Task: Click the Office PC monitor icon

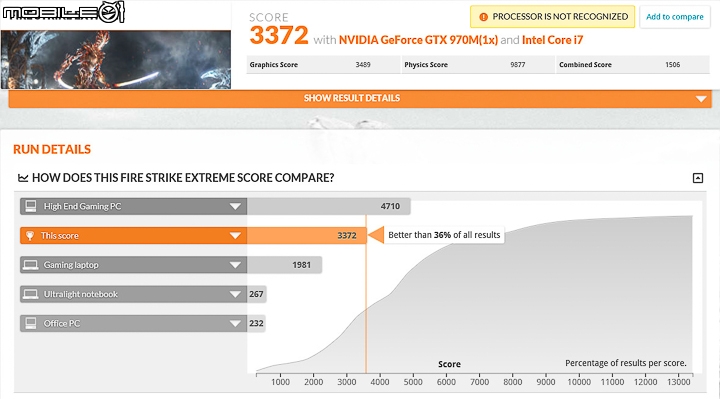Action: (31, 323)
